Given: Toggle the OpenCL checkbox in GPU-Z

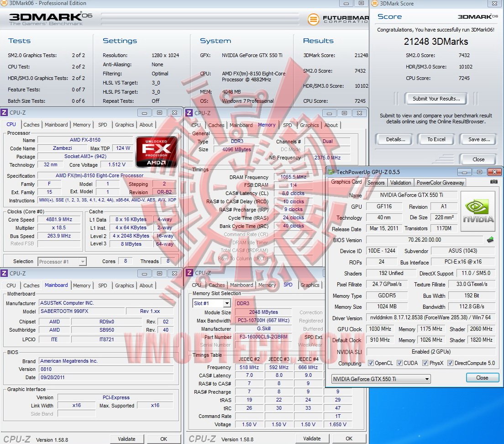Looking at the screenshot, I should pyautogui.click(x=371, y=363).
